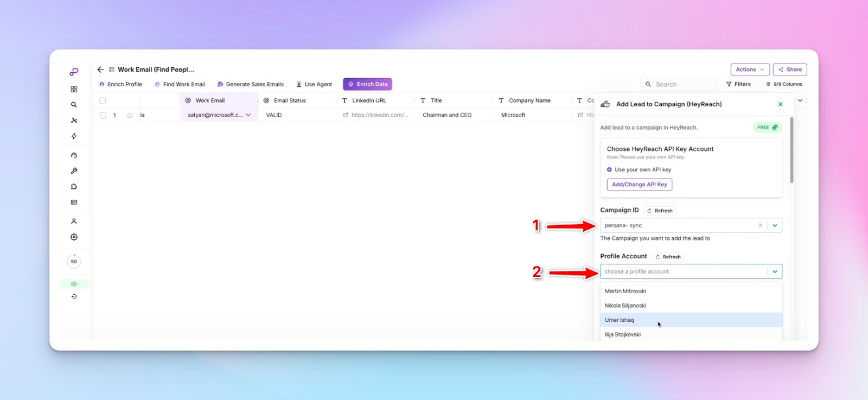Open the tables list icon in the sidebar
The height and width of the screenshot is (400, 868).
click(74, 202)
